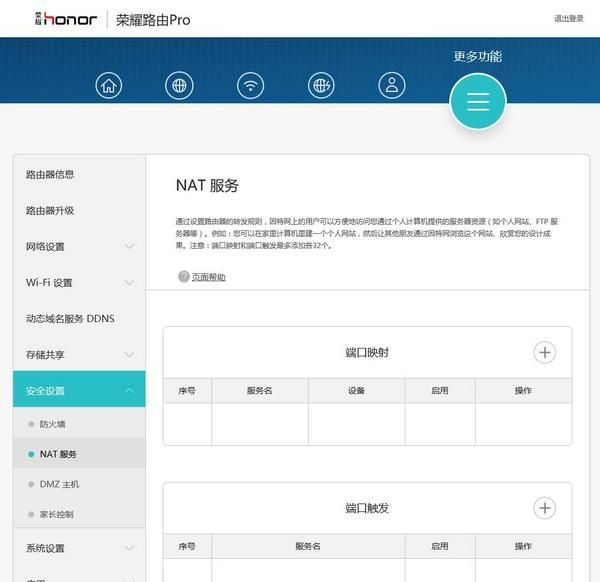Screen dimensions: 600x582
Task: Click 荣耀路由Pro title text
Action: 153,20
